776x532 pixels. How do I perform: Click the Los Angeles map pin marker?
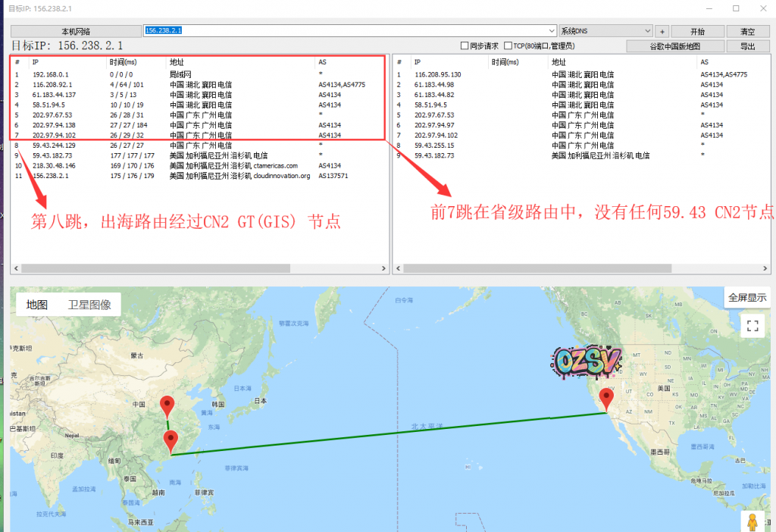tap(605, 398)
